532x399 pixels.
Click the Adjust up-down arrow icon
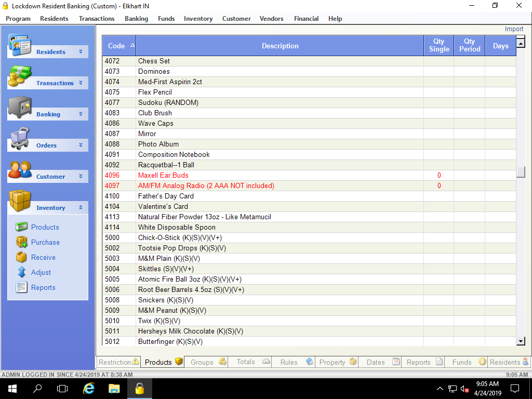point(21,272)
